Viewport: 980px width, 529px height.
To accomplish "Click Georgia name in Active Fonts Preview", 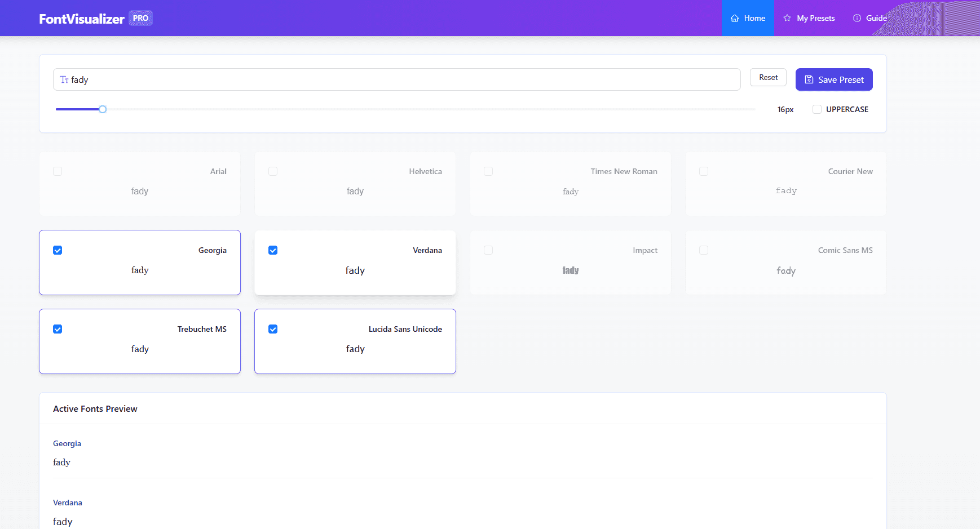I will pos(67,443).
